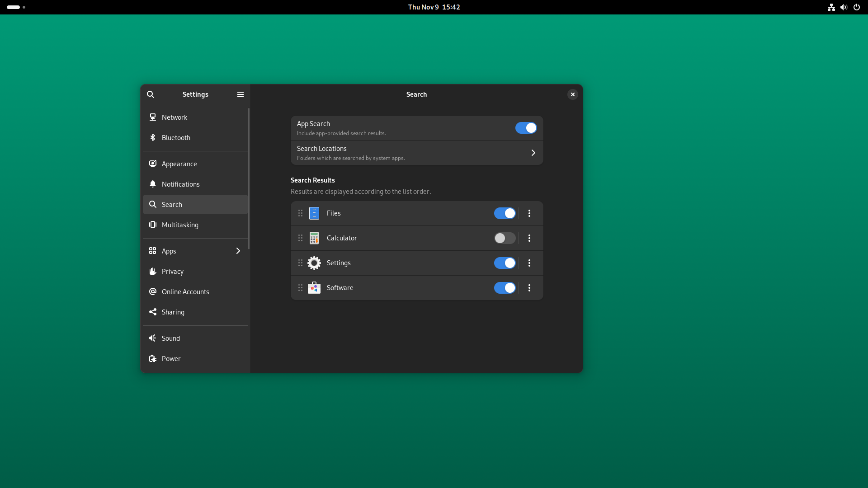
Task: Expand the Apps submenu arrow
Action: [238, 251]
